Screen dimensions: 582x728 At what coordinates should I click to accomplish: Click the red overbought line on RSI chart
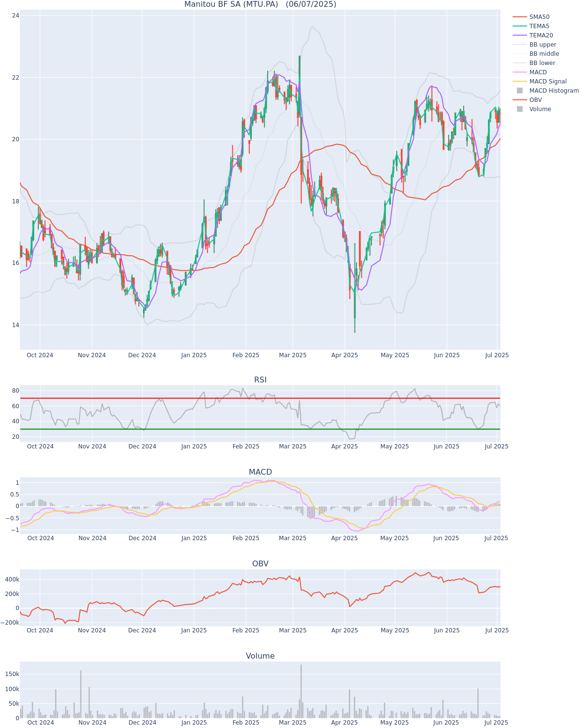click(x=260, y=398)
